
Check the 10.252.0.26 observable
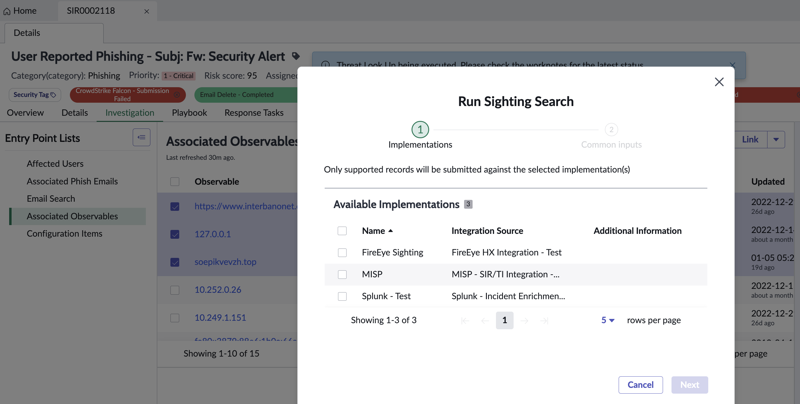(x=174, y=290)
